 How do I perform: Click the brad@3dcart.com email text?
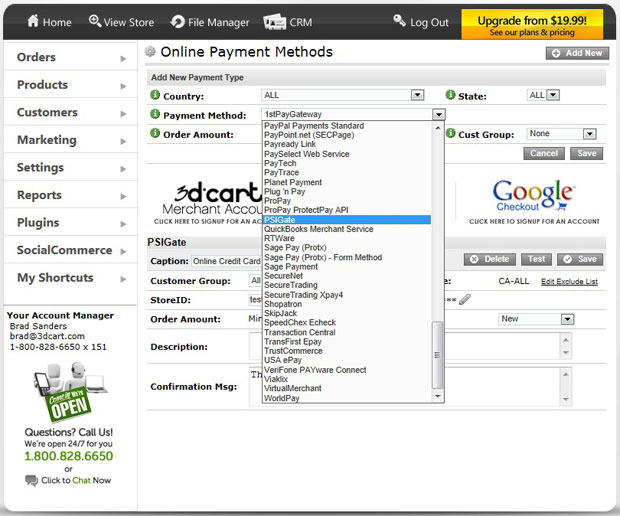[x=47, y=336]
